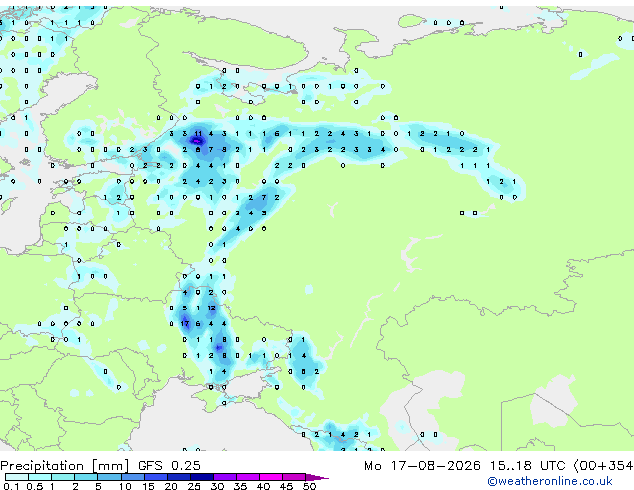Click the 5–10 mm legend color swatch

[109, 477]
